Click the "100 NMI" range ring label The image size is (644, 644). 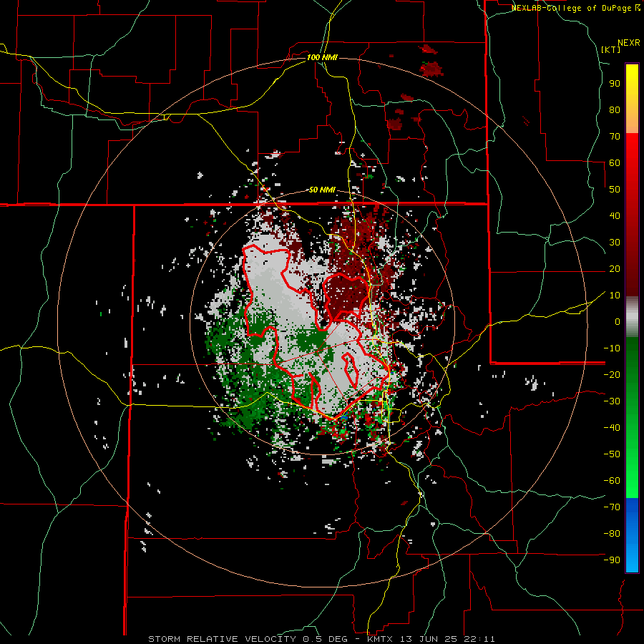322,57
